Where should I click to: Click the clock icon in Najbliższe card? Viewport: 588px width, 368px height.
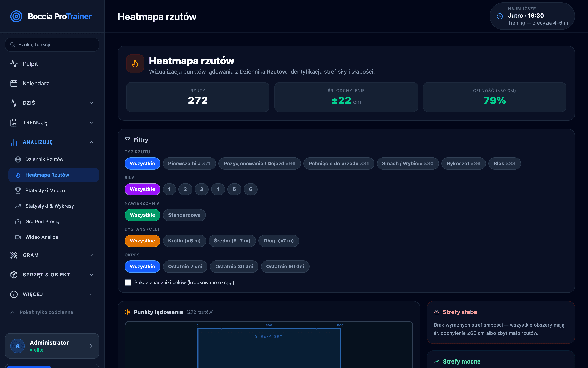click(500, 16)
